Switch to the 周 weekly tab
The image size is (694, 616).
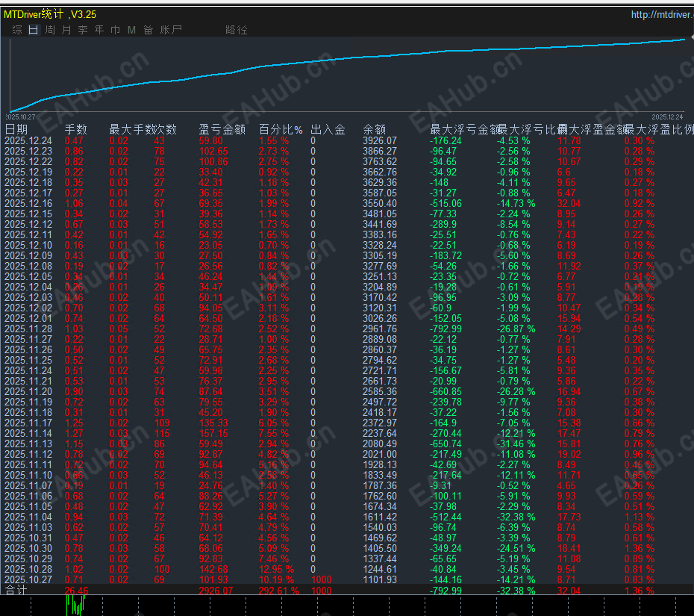pyautogui.click(x=49, y=30)
